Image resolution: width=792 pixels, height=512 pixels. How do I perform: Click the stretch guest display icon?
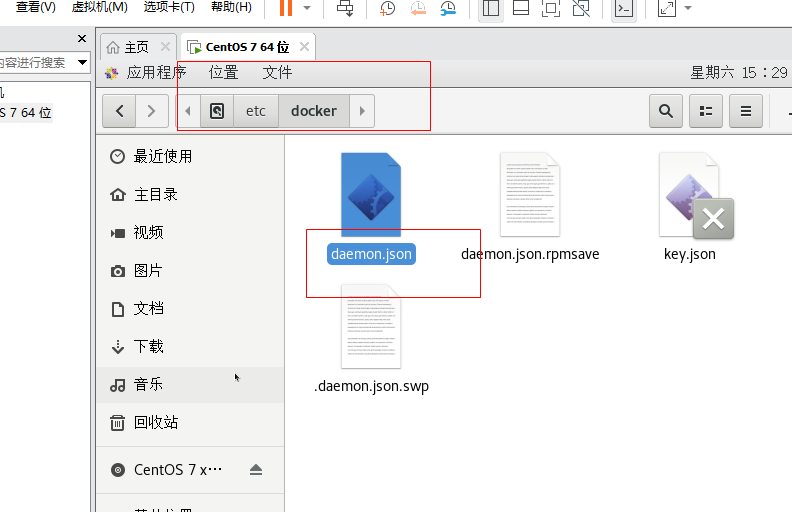pyautogui.click(x=667, y=8)
